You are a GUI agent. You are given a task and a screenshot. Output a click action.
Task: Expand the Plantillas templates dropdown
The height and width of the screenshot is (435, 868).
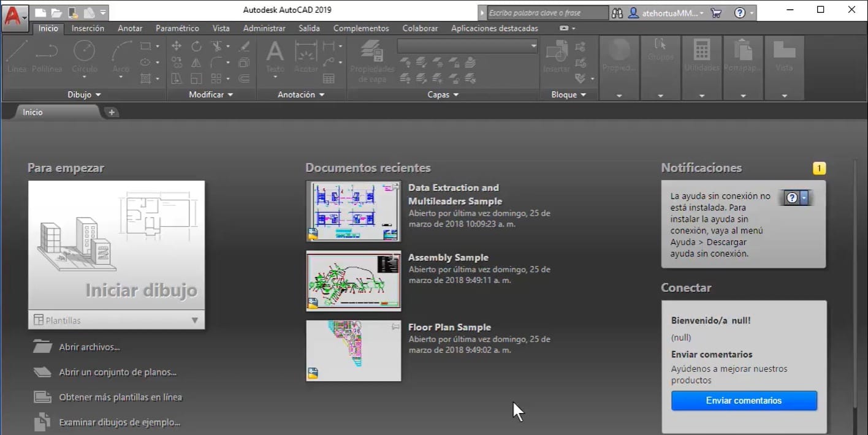(x=194, y=320)
